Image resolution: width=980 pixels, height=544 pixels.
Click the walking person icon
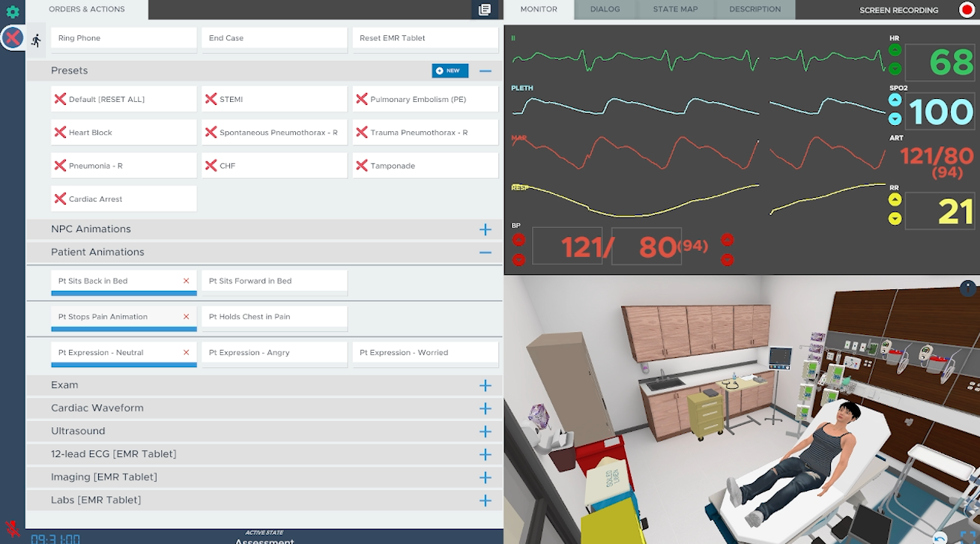click(x=36, y=41)
